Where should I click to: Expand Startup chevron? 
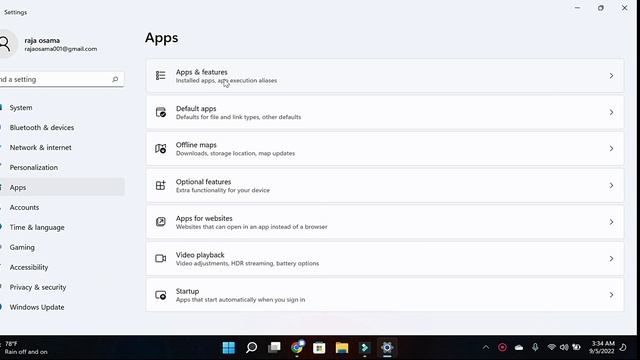tap(611, 295)
